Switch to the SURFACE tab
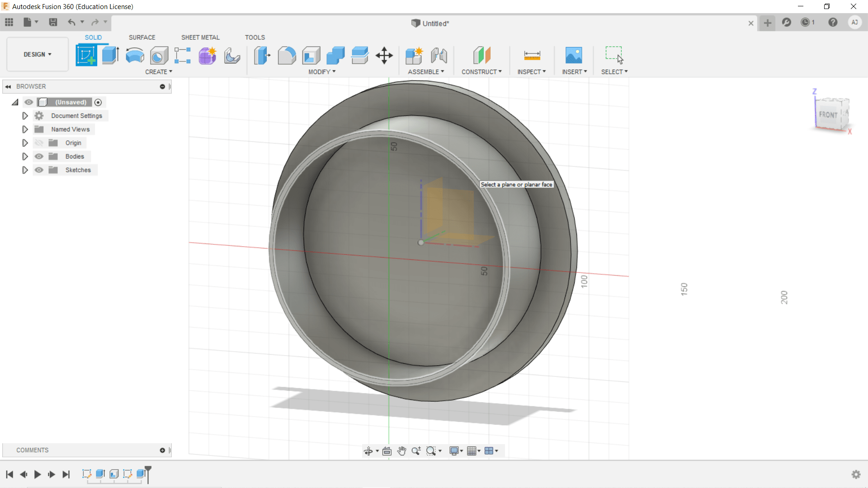This screenshot has width=868, height=488. pos(142,38)
